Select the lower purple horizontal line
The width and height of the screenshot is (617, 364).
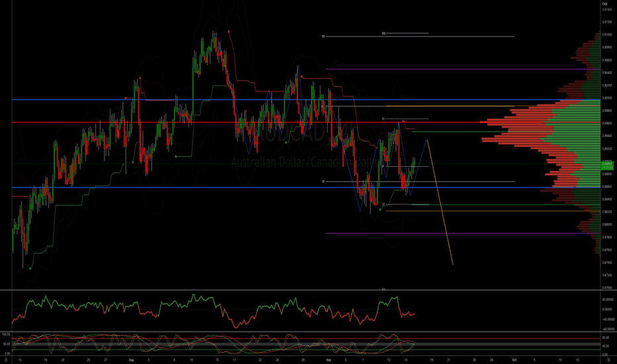pos(463,234)
